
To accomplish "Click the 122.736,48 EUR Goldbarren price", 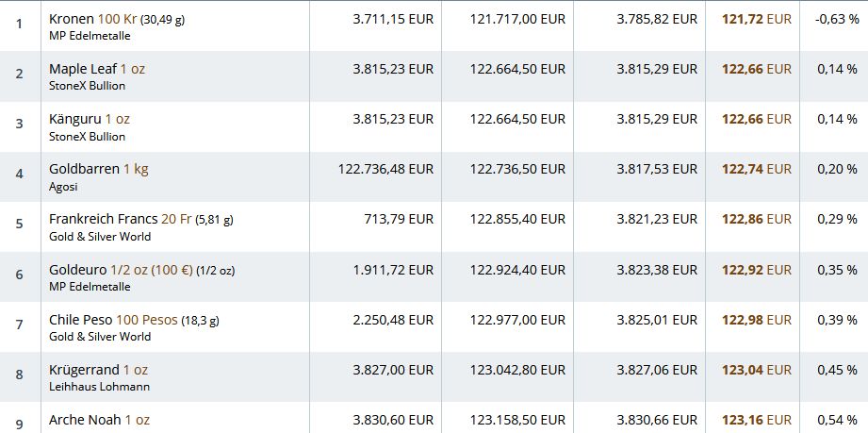I will [x=385, y=169].
